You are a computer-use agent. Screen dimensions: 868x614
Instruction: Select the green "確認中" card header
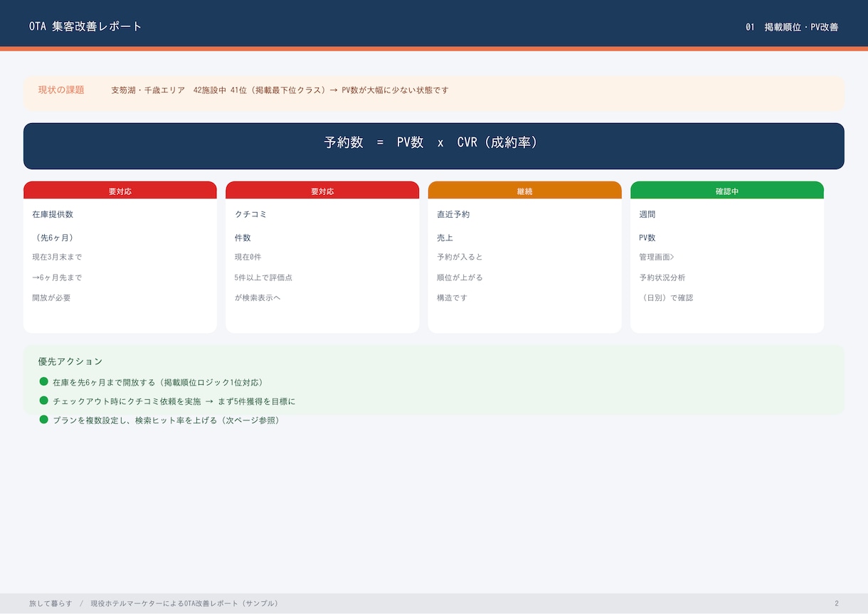727,191
